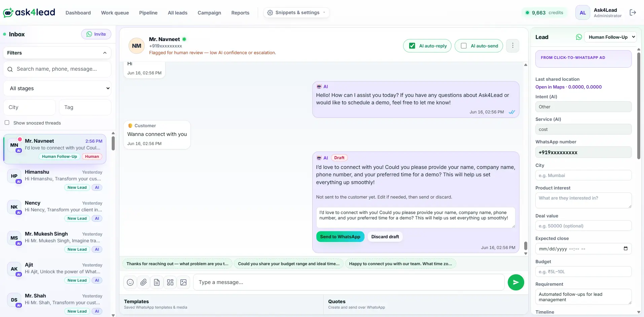The width and height of the screenshot is (644, 317).
Task: Open the Dashboard tab
Action: 78,13
